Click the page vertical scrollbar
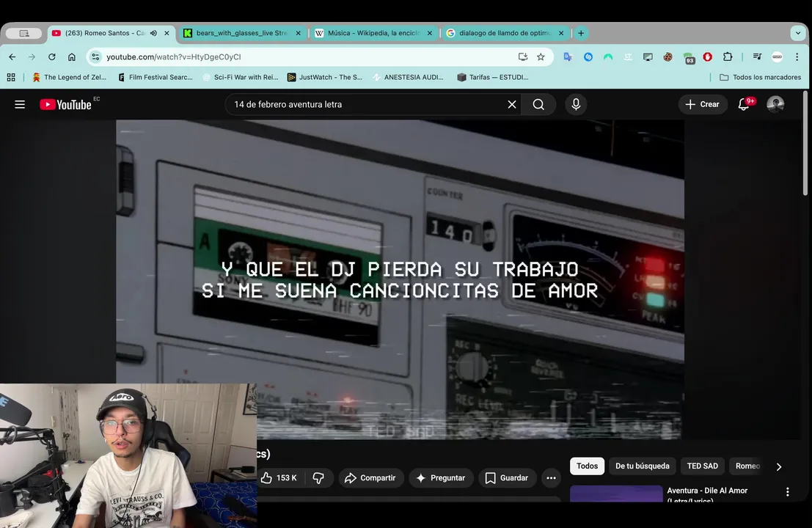The height and width of the screenshot is (528, 812). [805, 144]
